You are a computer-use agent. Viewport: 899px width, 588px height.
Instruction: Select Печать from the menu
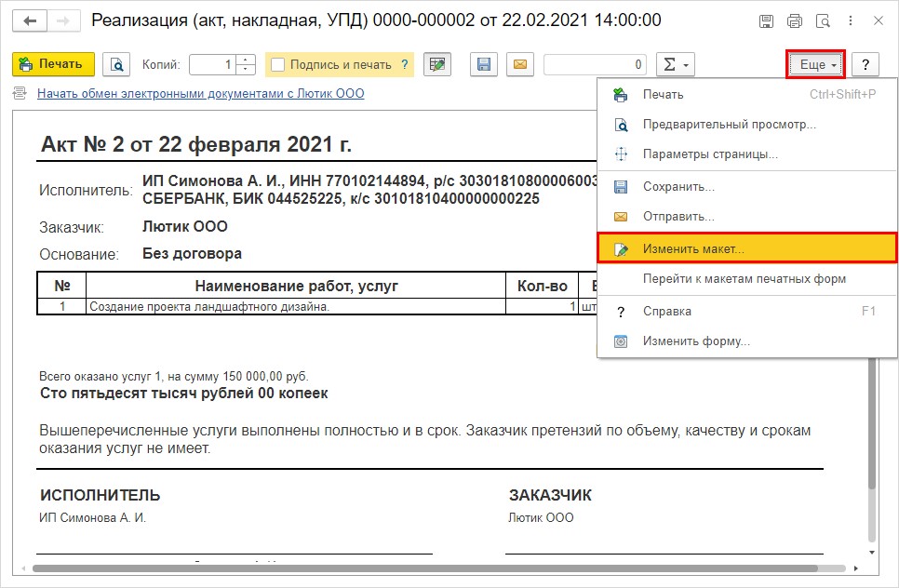tap(747, 95)
